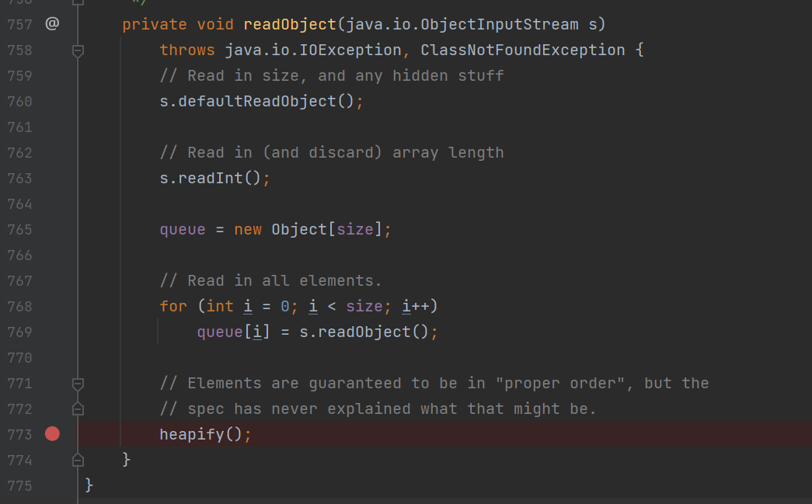The image size is (812, 504).
Task: Click line number 757 in the gutter
Action: click(x=19, y=24)
